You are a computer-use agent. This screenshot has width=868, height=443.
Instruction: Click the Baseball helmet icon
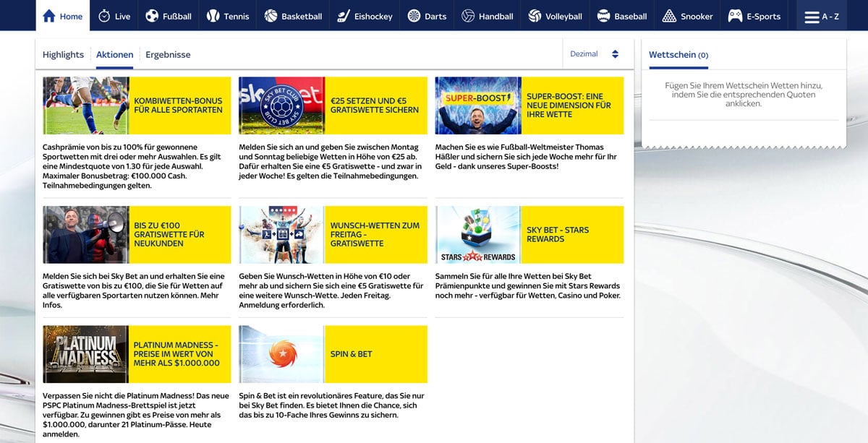[603, 16]
